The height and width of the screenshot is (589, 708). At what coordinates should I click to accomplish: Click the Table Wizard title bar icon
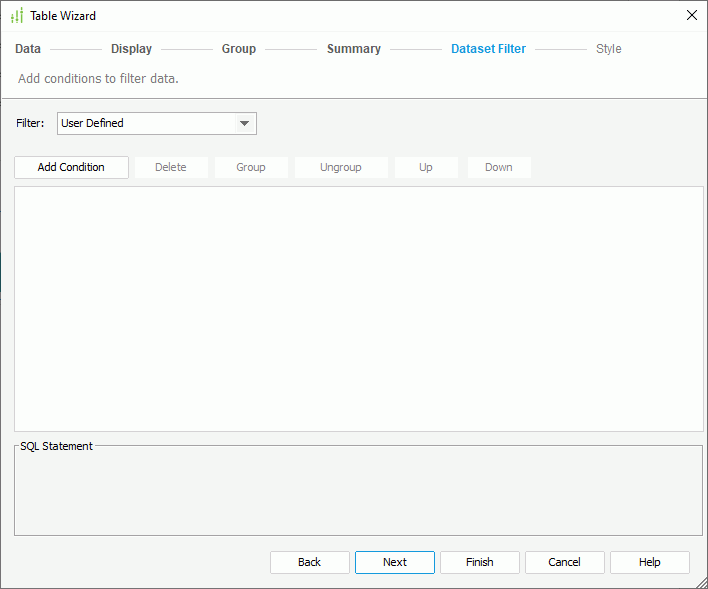coord(16,16)
